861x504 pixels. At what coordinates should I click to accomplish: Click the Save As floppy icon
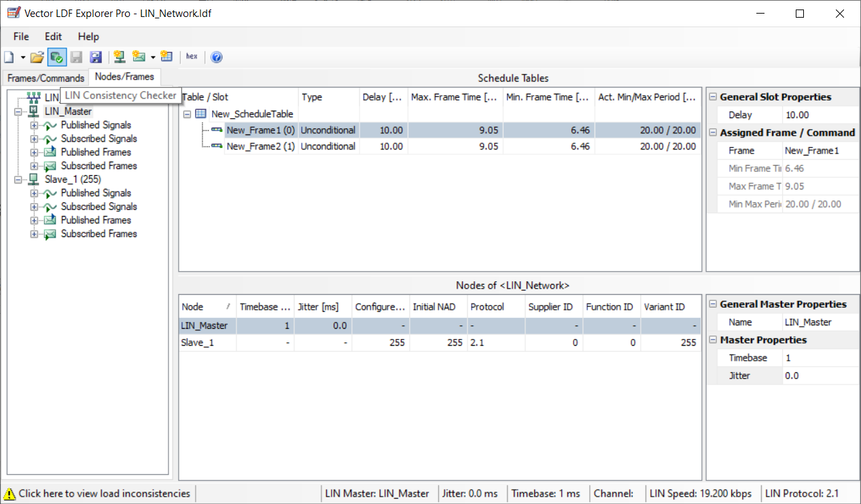coord(96,57)
